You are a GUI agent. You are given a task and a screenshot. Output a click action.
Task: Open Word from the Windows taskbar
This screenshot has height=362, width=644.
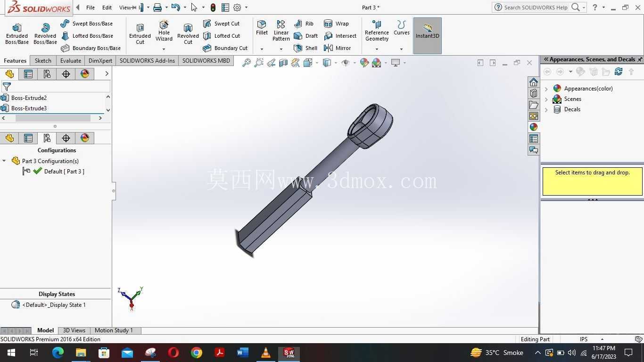click(x=242, y=353)
